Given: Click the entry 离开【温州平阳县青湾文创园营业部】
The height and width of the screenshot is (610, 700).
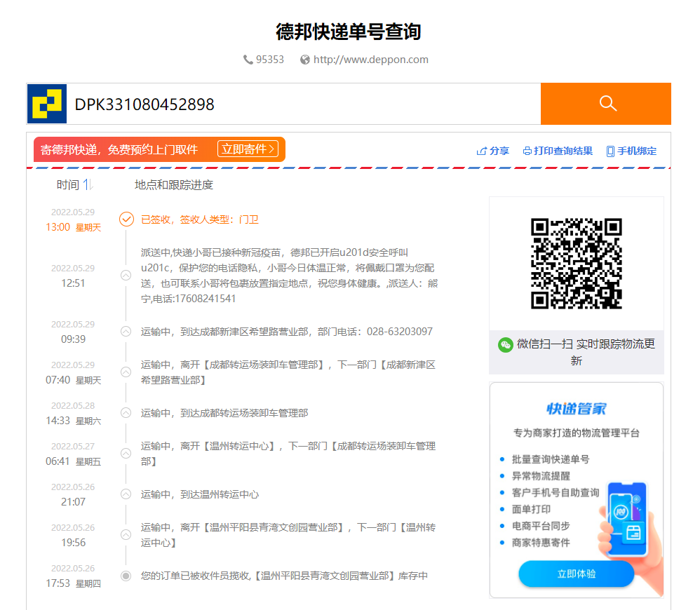Looking at the screenshot, I should tap(288, 534).
